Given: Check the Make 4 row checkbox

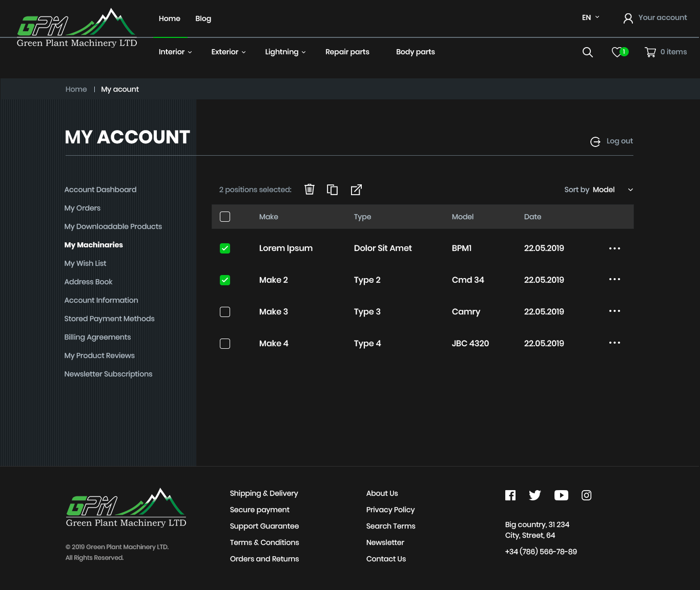Looking at the screenshot, I should click(x=225, y=344).
